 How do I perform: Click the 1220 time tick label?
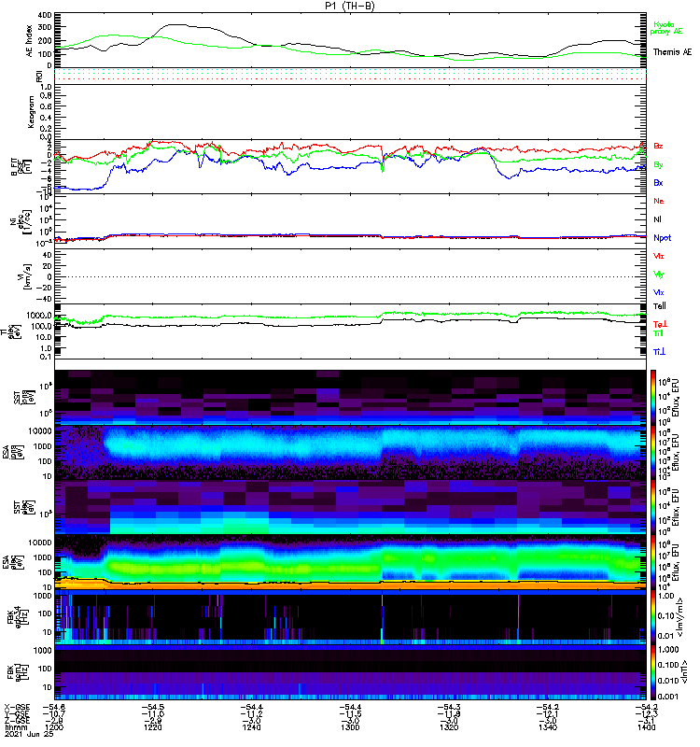click(x=153, y=727)
